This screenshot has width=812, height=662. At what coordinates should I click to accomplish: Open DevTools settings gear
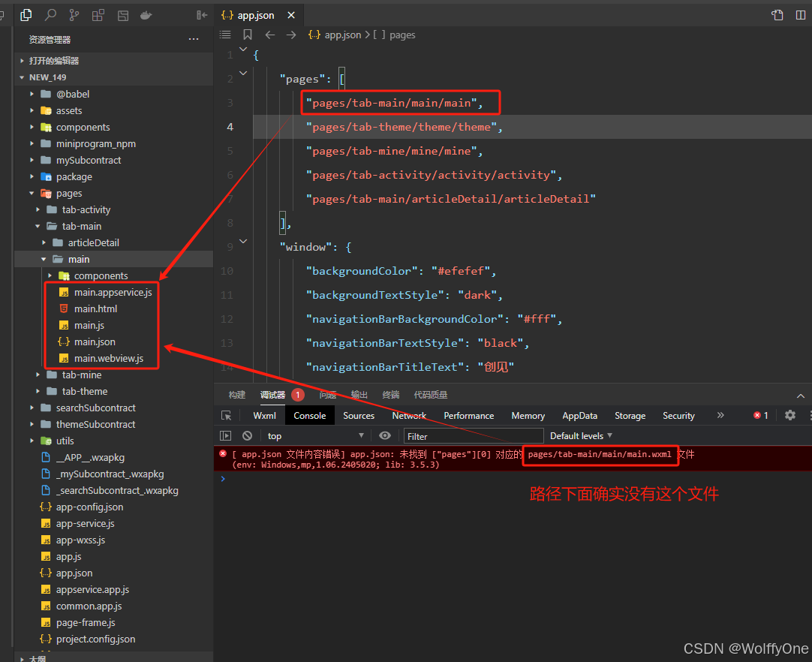click(x=790, y=415)
